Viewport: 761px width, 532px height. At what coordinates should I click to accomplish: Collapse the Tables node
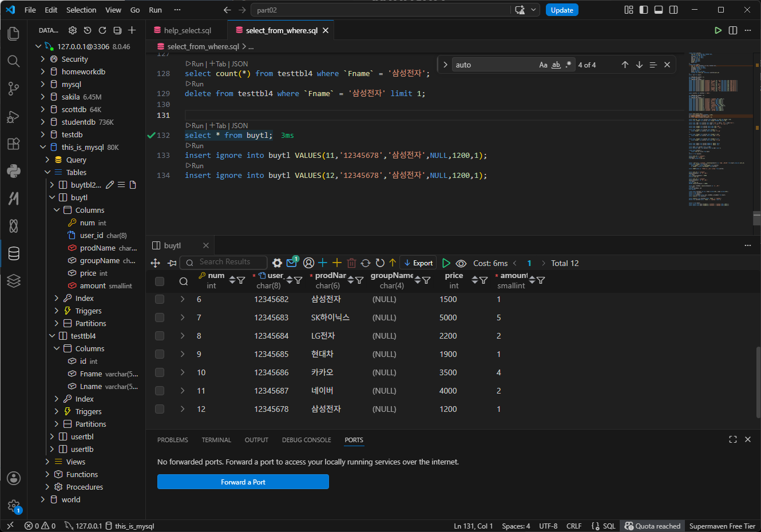click(47, 172)
